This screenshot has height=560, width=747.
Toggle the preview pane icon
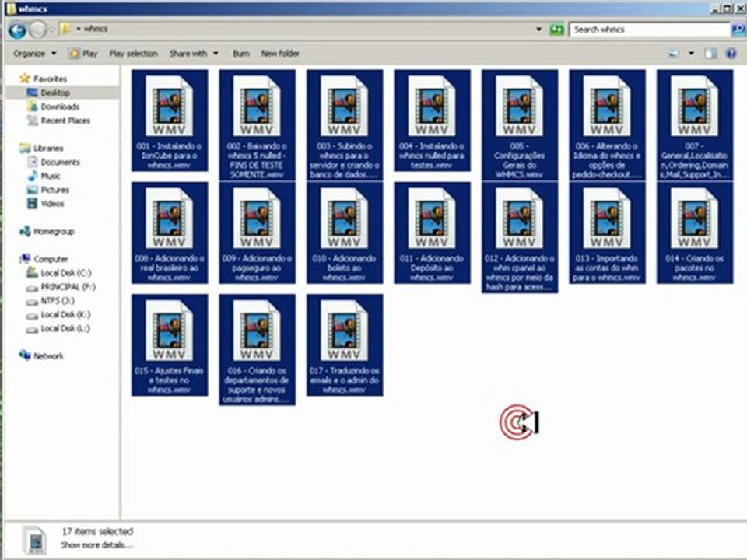pos(710,54)
